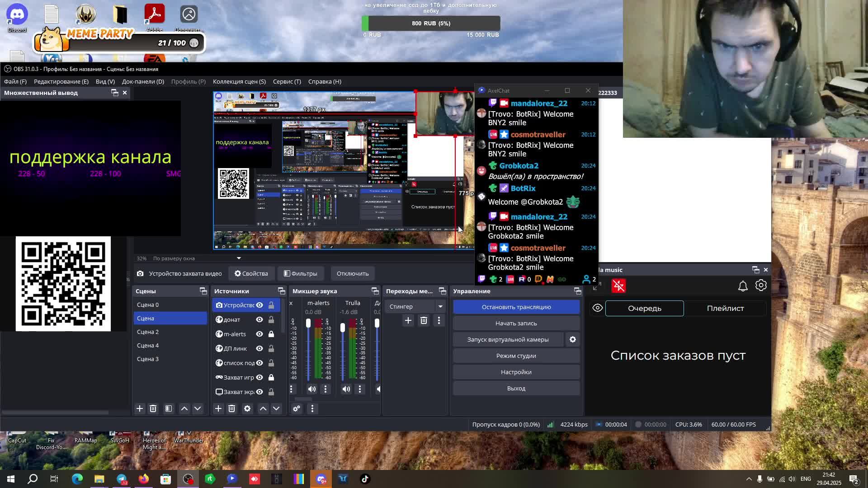Hide the донат source
The width and height of the screenshot is (868, 488).
pyautogui.click(x=259, y=319)
